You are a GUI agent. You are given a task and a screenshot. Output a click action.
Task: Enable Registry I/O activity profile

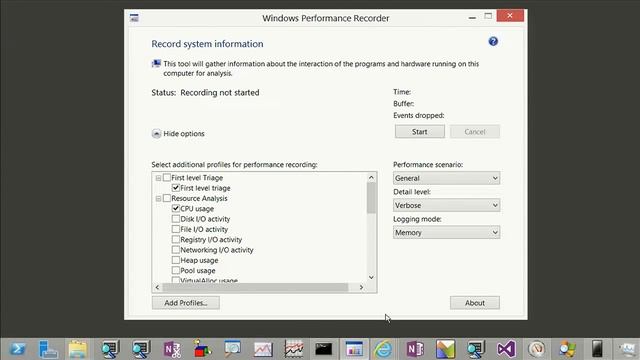click(x=176, y=239)
